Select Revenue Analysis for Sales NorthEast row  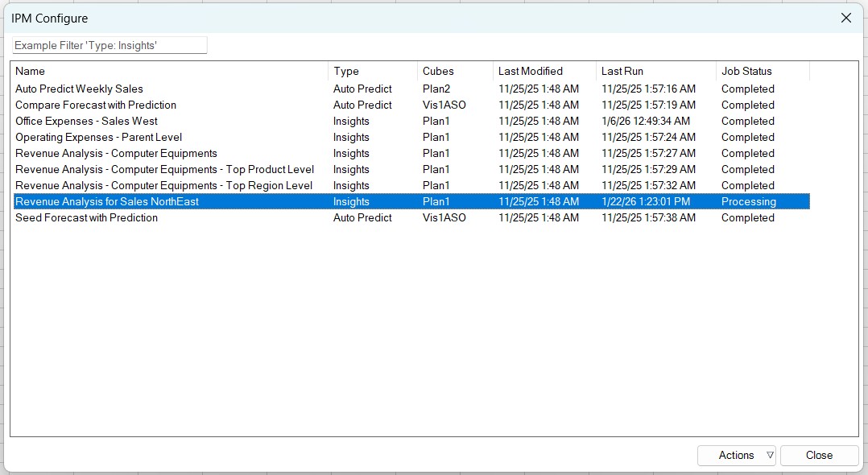click(412, 201)
